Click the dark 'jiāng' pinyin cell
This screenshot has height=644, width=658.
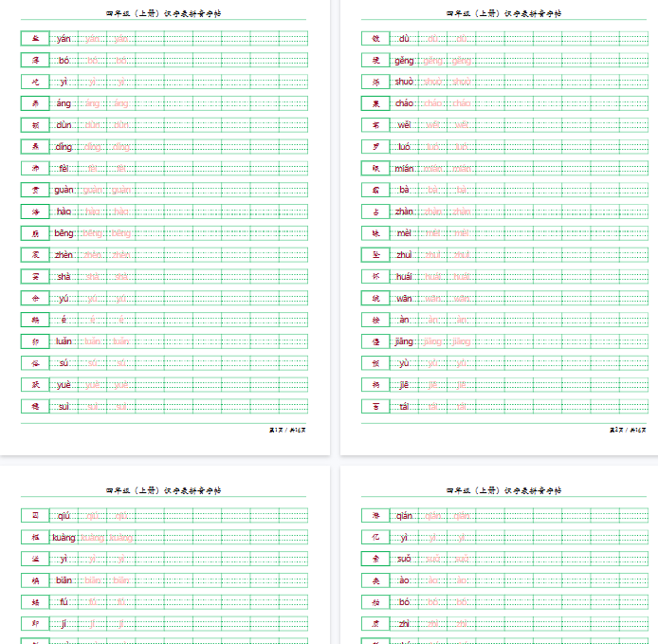click(x=404, y=341)
